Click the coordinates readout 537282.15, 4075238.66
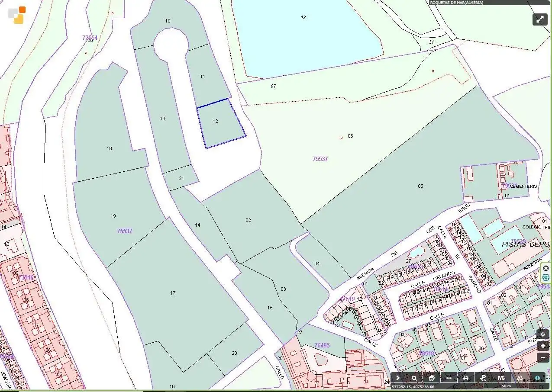 coord(413,386)
